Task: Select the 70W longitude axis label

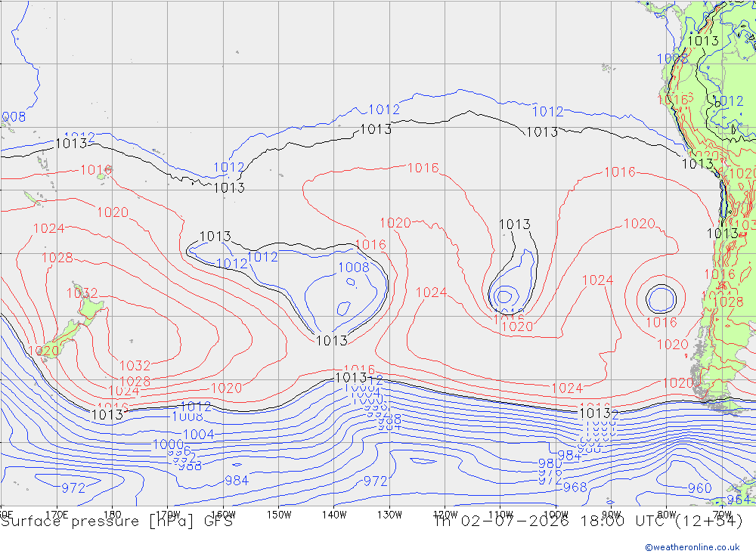Action: [x=722, y=515]
